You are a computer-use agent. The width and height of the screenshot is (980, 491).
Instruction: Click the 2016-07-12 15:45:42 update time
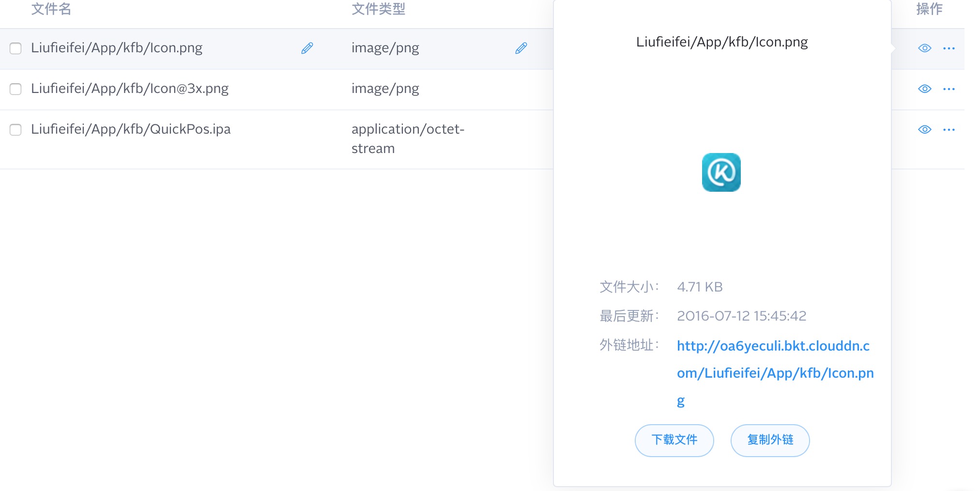[x=742, y=316]
